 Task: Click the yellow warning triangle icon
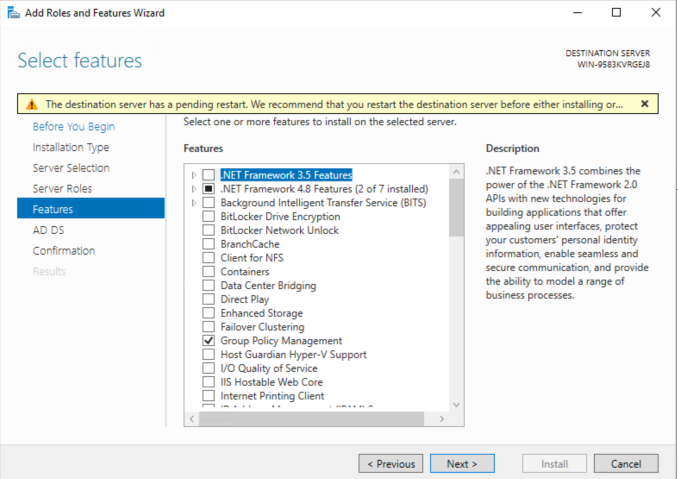tap(32, 104)
